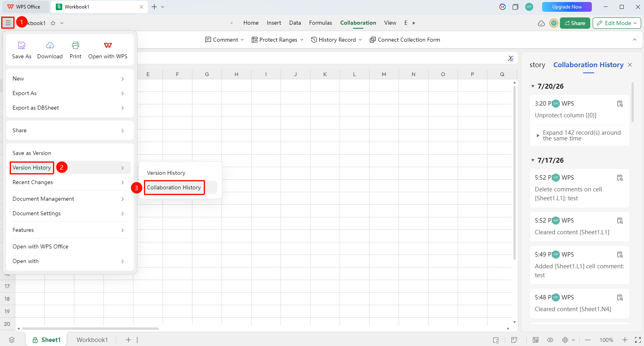This screenshot has height=346, width=644.
Task: Switch to the Insert tab
Action: click(x=274, y=23)
